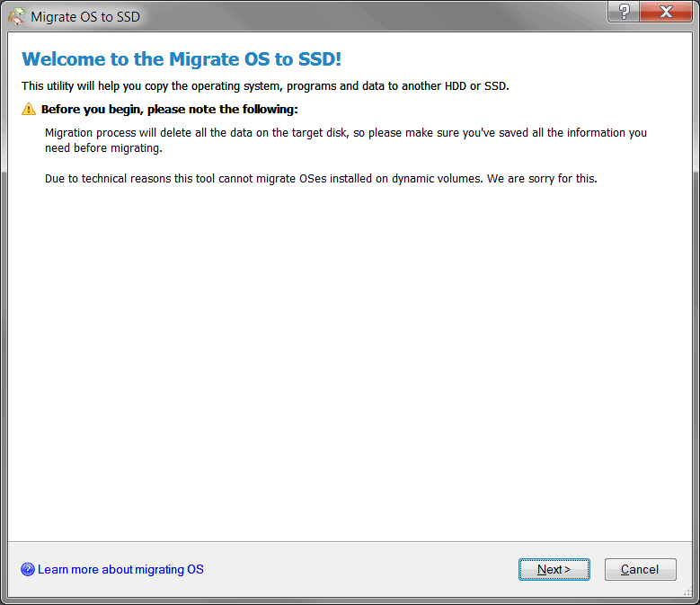This screenshot has width=700, height=605.
Task: Open Learn more about migrating OS link
Action: pos(120,569)
